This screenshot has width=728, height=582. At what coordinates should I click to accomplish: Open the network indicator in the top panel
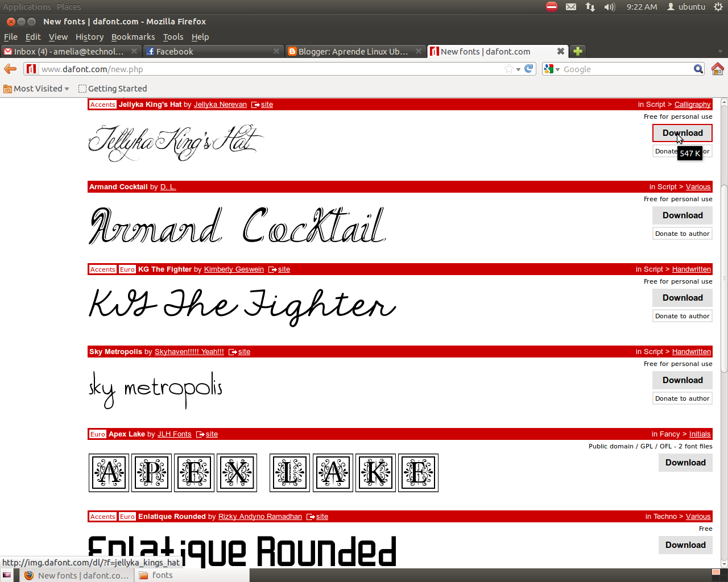(x=590, y=7)
